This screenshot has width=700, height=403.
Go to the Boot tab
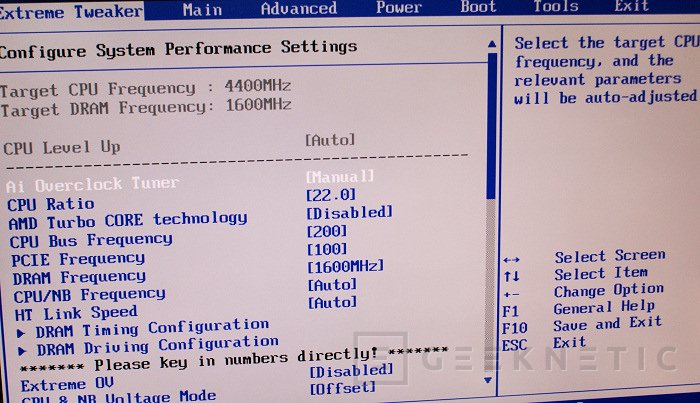pos(478,7)
